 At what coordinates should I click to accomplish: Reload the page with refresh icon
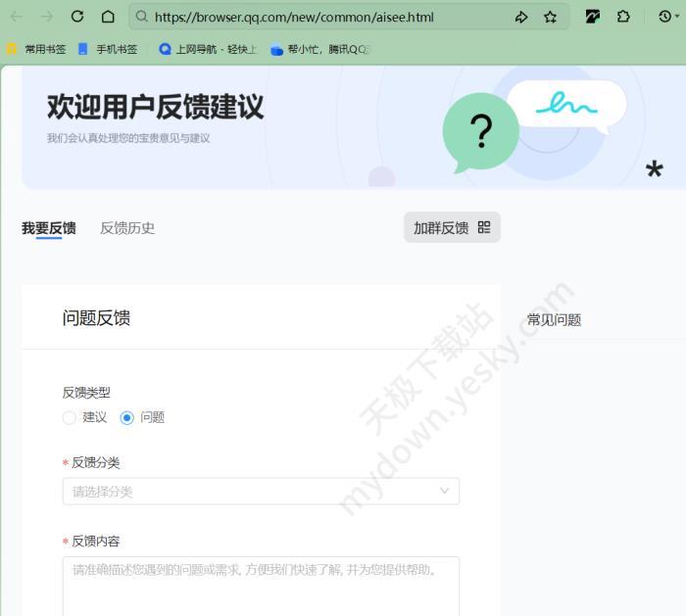click(77, 17)
